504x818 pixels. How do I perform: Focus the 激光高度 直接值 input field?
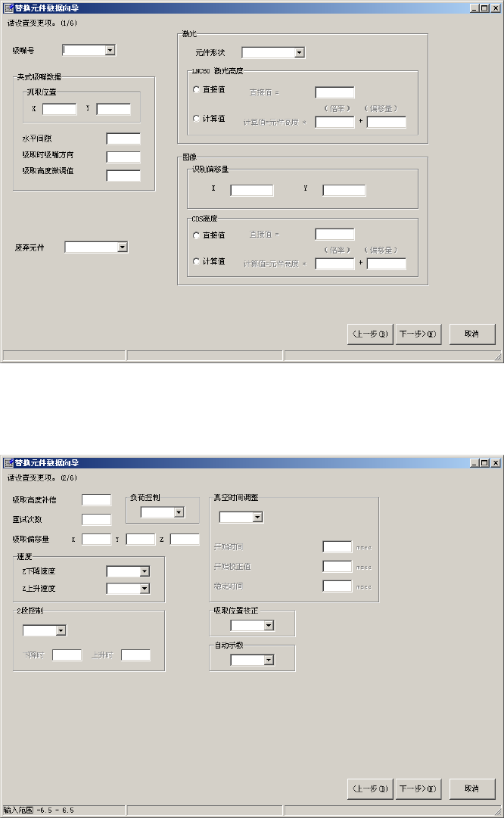tap(335, 93)
